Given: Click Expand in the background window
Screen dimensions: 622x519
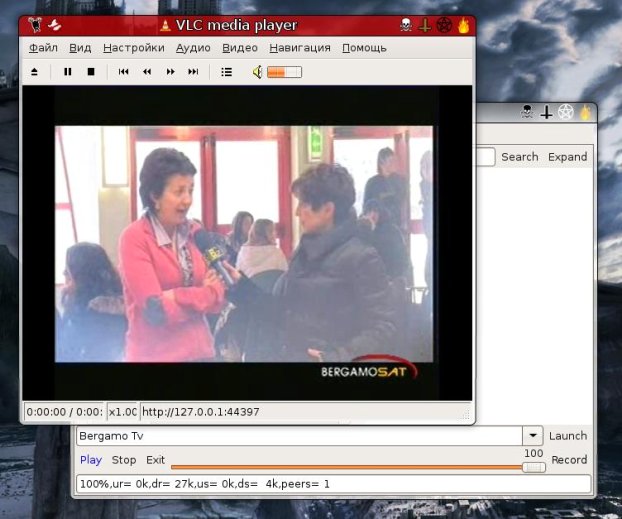Looking at the screenshot, I should pyautogui.click(x=568, y=157).
